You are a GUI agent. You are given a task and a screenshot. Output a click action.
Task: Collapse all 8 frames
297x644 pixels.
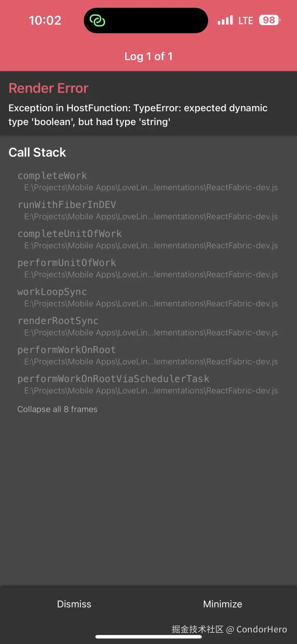click(x=57, y=409)
